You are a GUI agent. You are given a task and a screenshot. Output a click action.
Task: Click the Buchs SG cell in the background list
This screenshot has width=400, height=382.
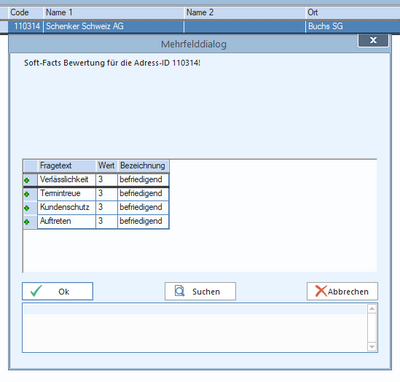point(353,26)
